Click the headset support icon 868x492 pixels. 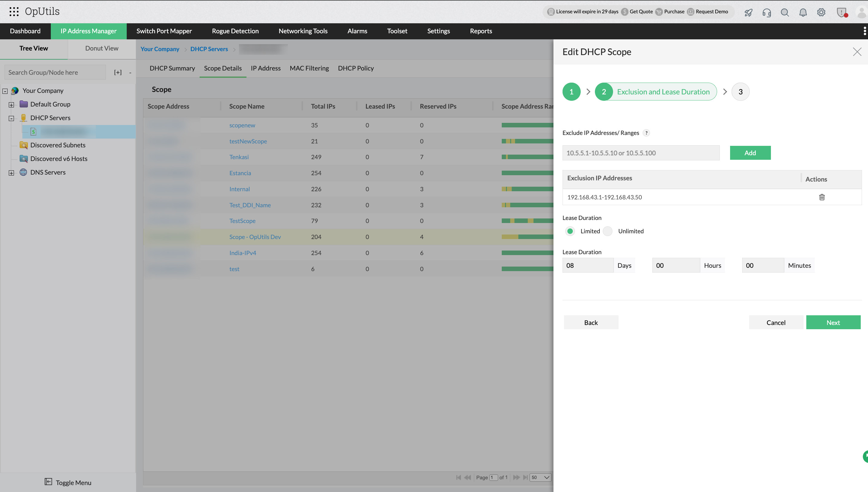click(766, 12)
